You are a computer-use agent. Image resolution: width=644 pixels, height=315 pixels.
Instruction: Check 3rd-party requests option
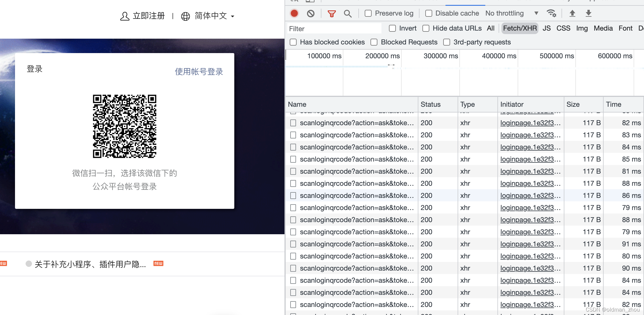point(447,42)
